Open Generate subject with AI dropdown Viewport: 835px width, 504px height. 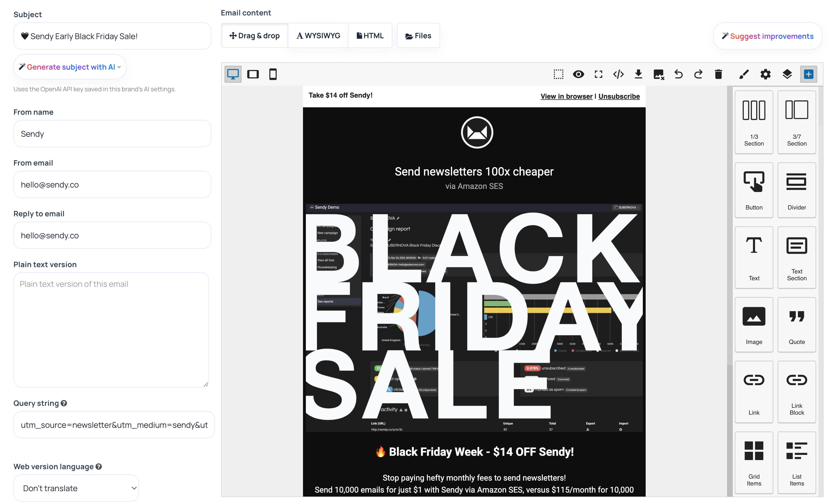coord(70,67)
